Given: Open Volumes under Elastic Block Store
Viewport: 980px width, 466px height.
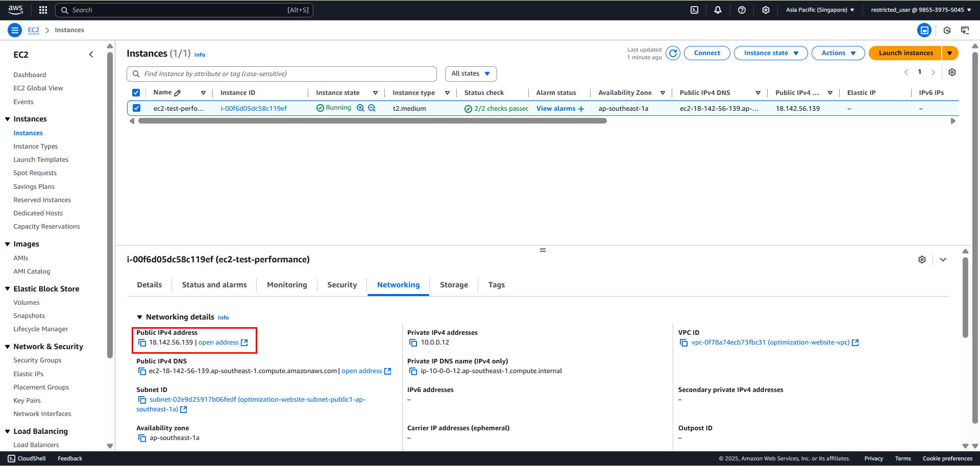Looking at the screenshot, I should click(x=27, y=303).
